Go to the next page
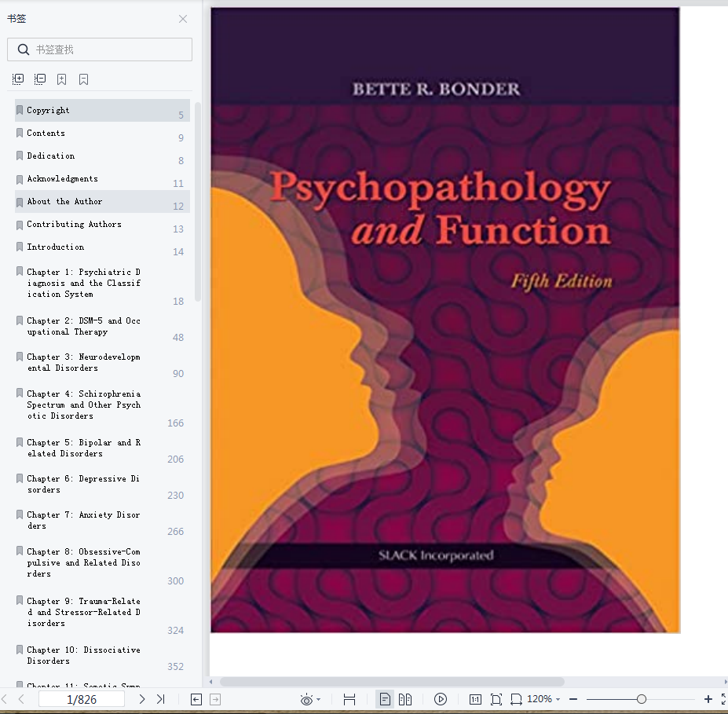 pos(142,699)
